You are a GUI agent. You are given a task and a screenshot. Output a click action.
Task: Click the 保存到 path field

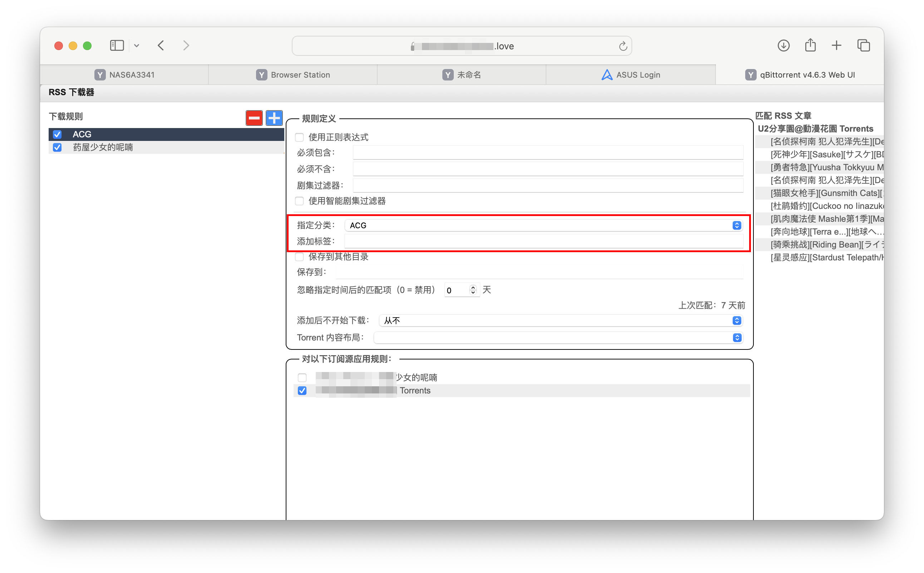point(539,272)
